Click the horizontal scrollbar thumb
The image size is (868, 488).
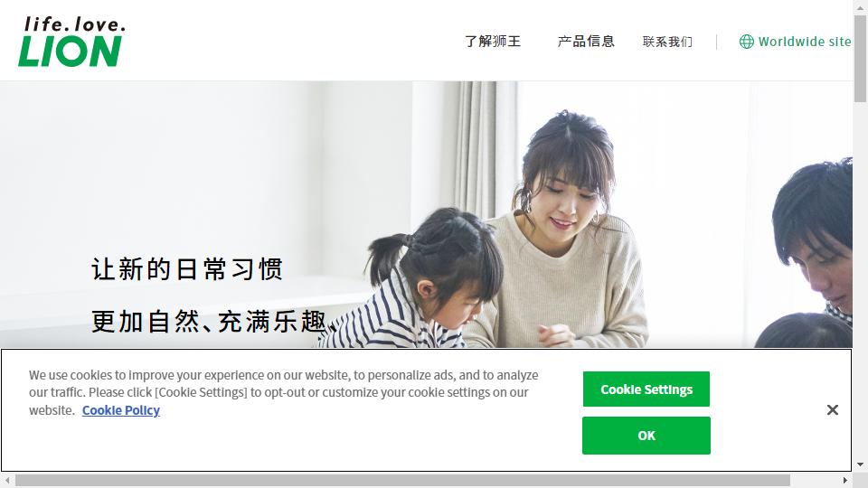click(x=402, y=480)
